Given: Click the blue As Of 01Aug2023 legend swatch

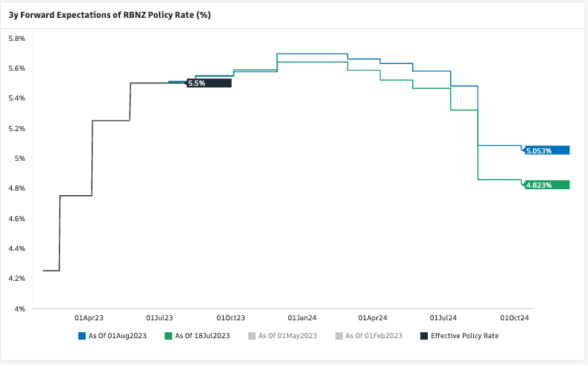Looking at the screenshot, I should pos(81,336).
